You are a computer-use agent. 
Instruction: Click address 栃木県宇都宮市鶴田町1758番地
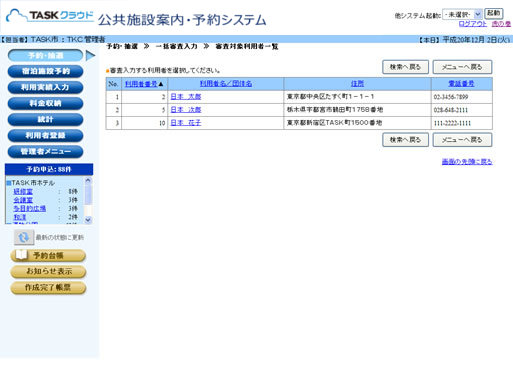pyautogui.click(x=335, y=110)
